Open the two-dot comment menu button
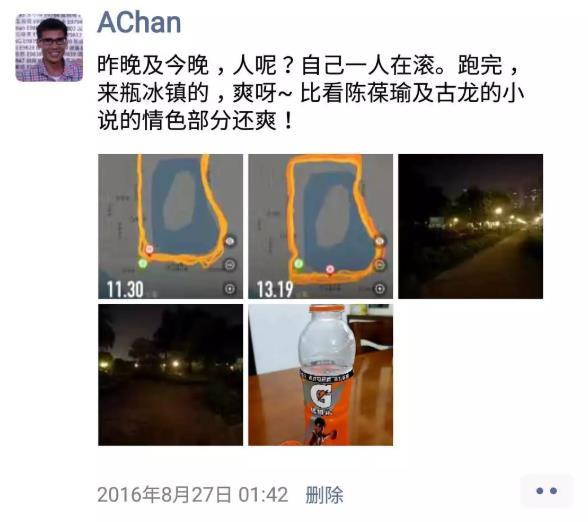 point(547,491)
